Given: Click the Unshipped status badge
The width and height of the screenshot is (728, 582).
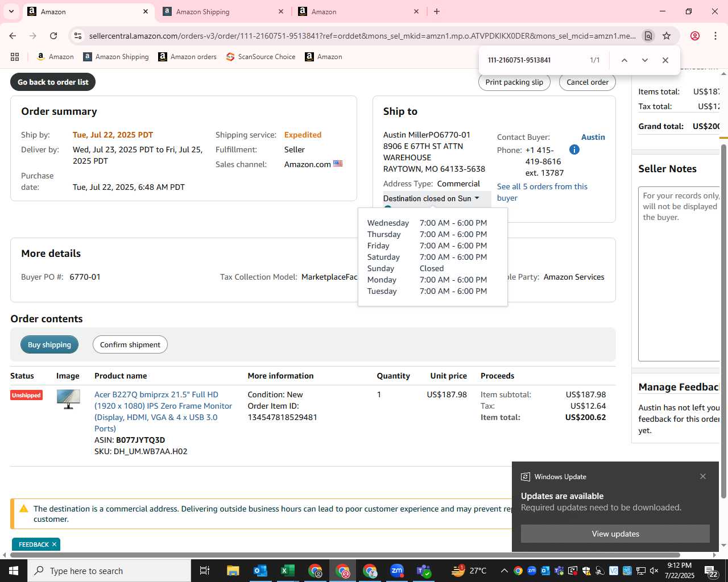Looking at the screenshot, I should point(26,395).
